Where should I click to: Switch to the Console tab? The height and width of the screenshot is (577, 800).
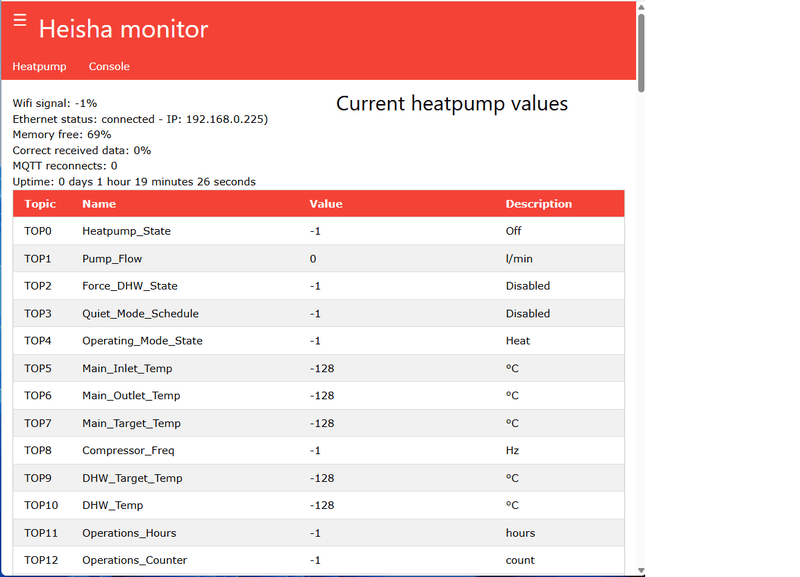pyautogui.click(x=109, y=66)
